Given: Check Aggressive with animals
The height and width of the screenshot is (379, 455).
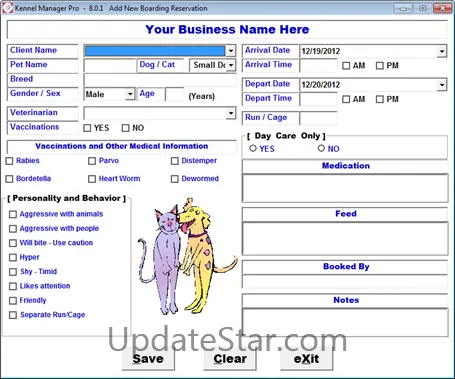Looking at the screenshot, I should [13, 214].
